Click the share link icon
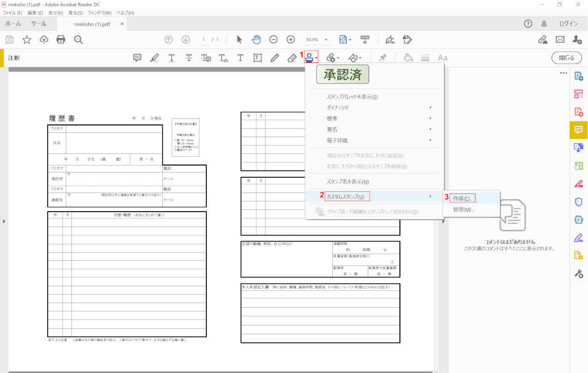The width and height of the screenshot is (588, 373). click(x=543, y=40)
